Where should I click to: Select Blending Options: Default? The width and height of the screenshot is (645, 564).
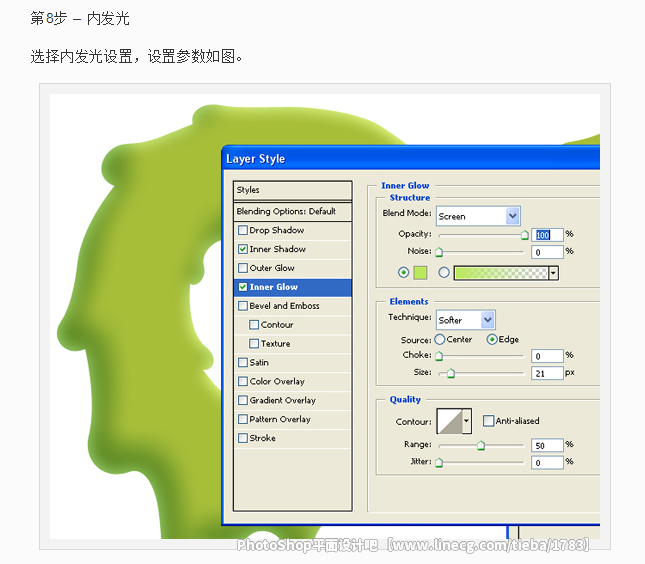(292, 211)
